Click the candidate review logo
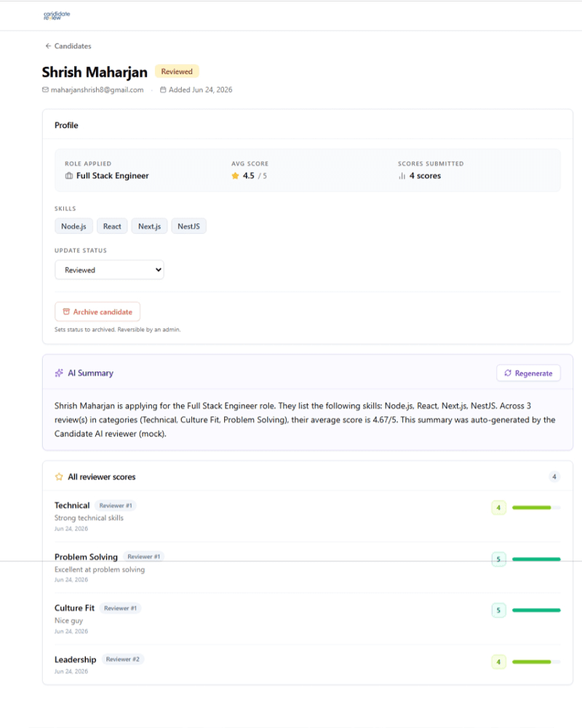This screenshot has width=582, height=728. (x=57, y=15)
